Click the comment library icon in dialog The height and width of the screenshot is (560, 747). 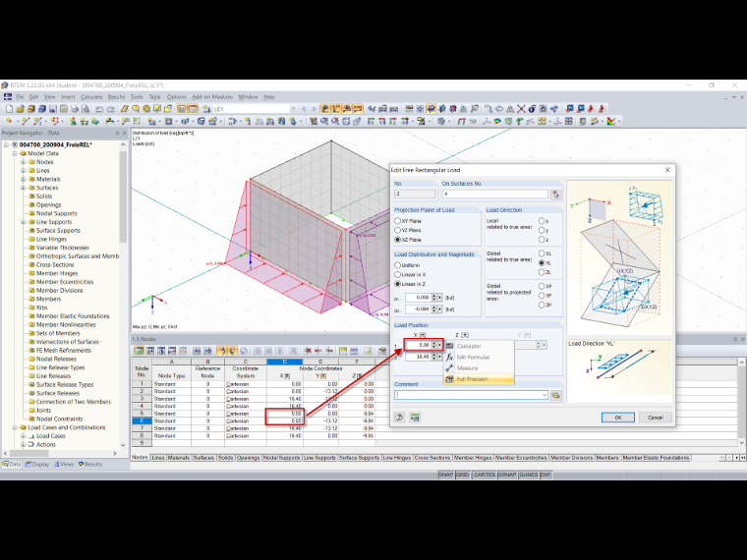556,395
